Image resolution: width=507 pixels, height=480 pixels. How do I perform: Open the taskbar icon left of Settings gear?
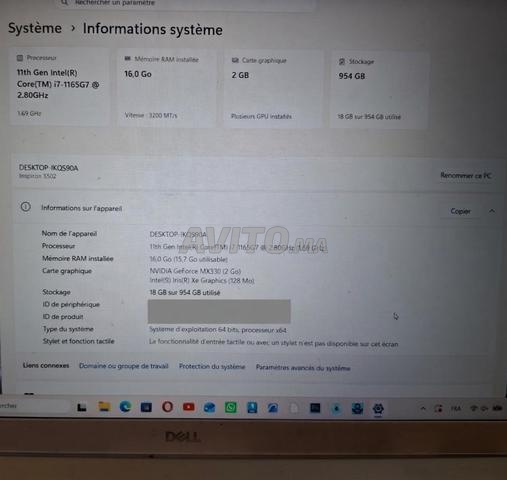coord(357,409)
